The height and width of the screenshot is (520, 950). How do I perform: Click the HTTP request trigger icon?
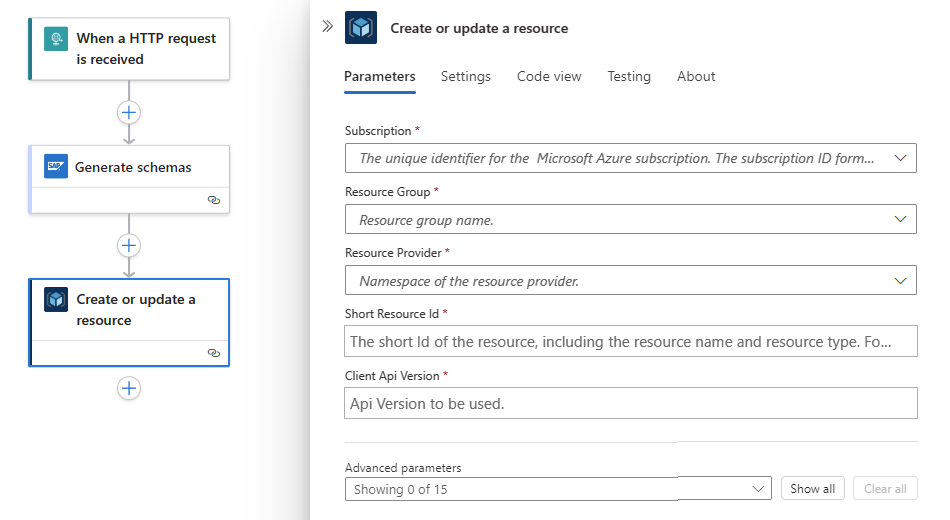[56, 39]
